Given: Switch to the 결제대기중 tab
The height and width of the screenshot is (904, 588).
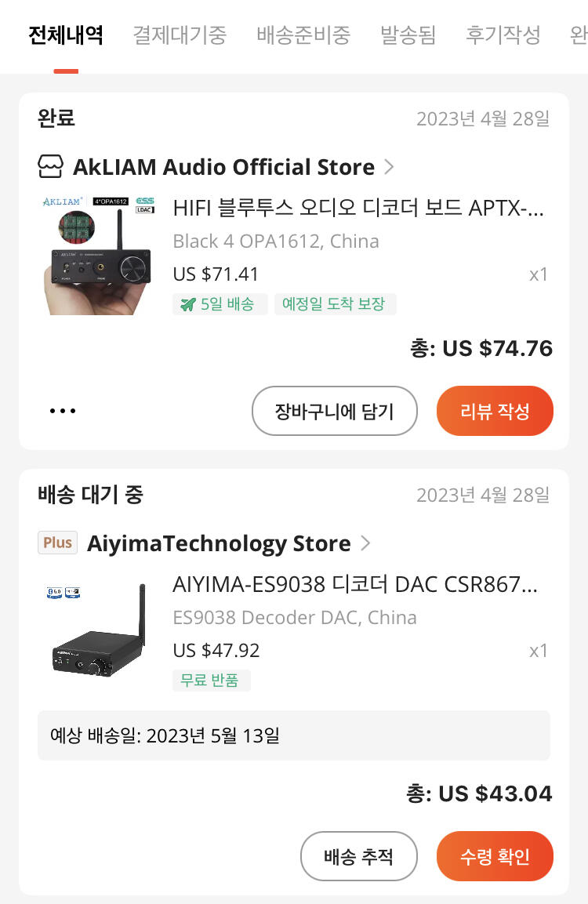Looking at the screenshot, I should pos(180,35).
